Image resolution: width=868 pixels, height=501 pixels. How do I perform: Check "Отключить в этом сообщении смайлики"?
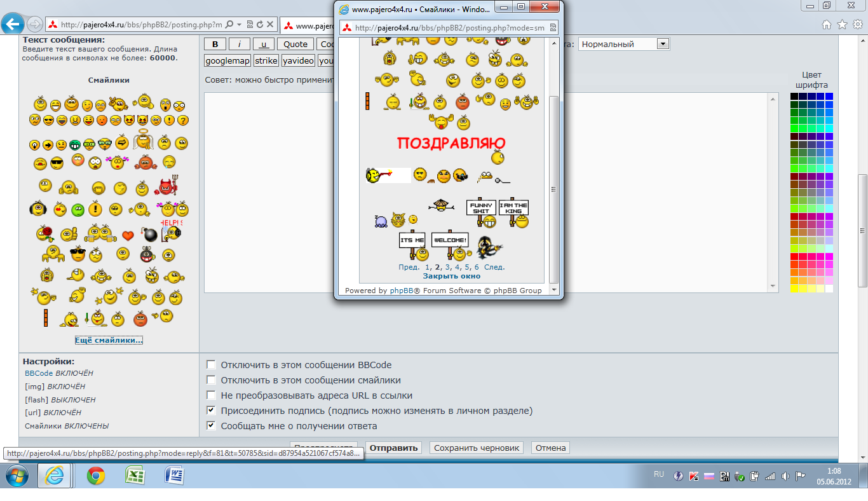point(212,380)
